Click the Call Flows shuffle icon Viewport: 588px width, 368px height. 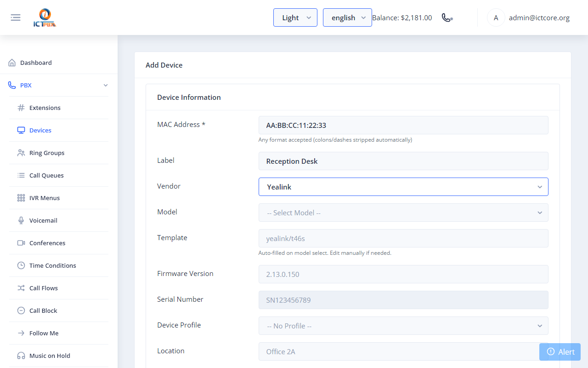21,288
